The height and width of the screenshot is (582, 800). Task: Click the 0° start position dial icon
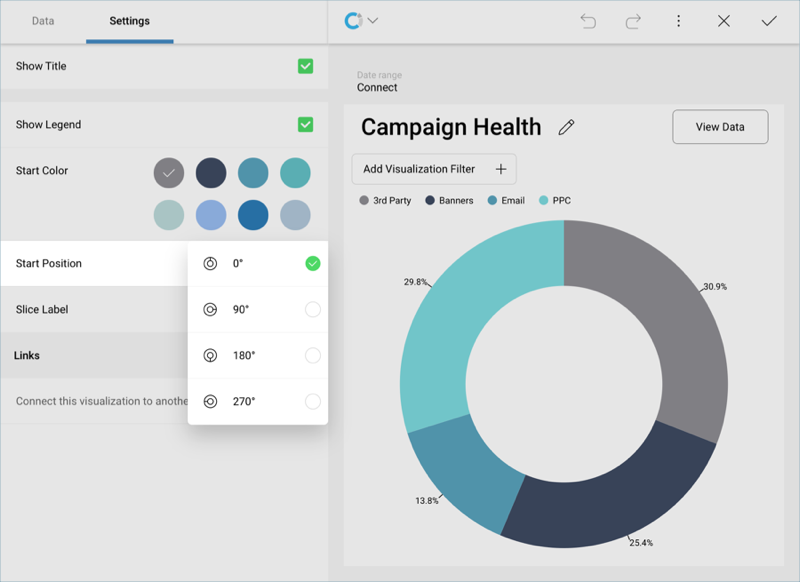click(210, 263)
